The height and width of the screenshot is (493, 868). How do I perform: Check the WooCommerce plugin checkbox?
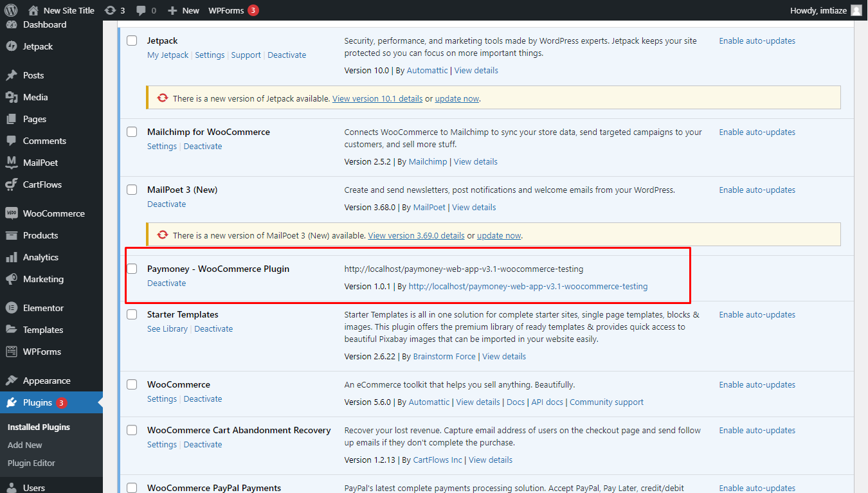pos(132,384)
